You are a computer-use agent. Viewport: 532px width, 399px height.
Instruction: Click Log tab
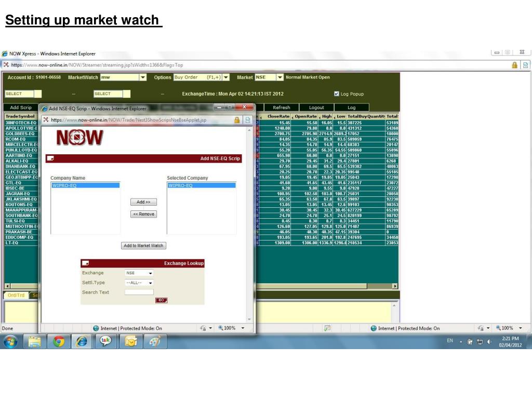[352, 107]
